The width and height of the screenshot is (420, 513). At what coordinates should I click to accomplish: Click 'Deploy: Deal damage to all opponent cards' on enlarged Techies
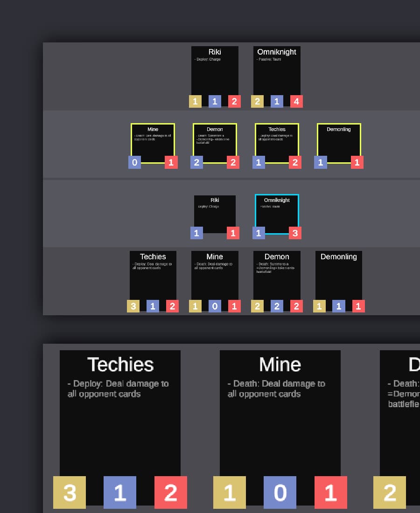click(118, 388)
